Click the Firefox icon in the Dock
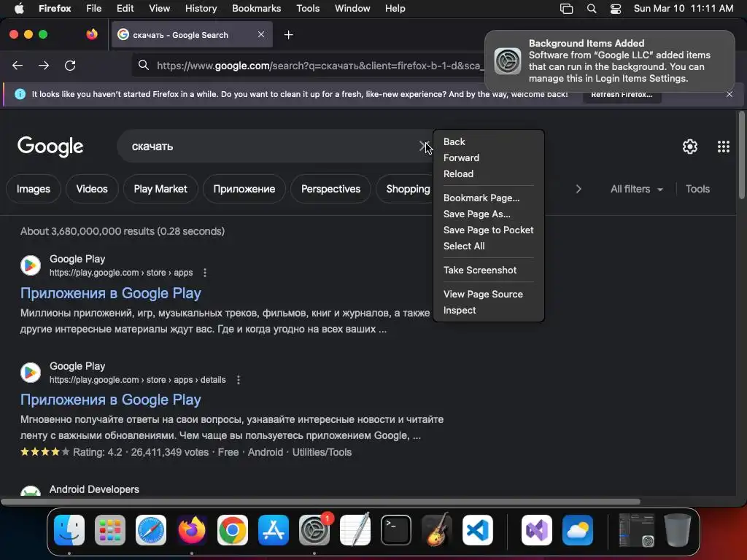Screen dimensions: 747x560 click(192, 530)
